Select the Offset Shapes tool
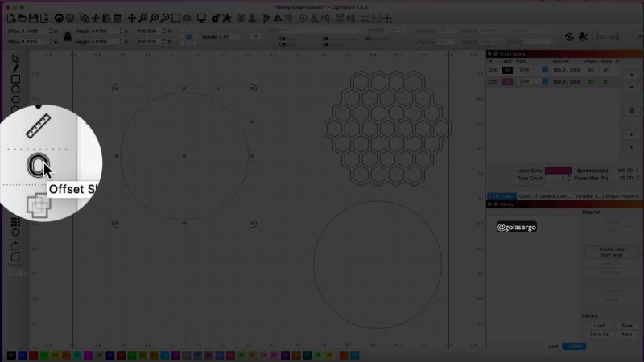 (x=37, y=166)
